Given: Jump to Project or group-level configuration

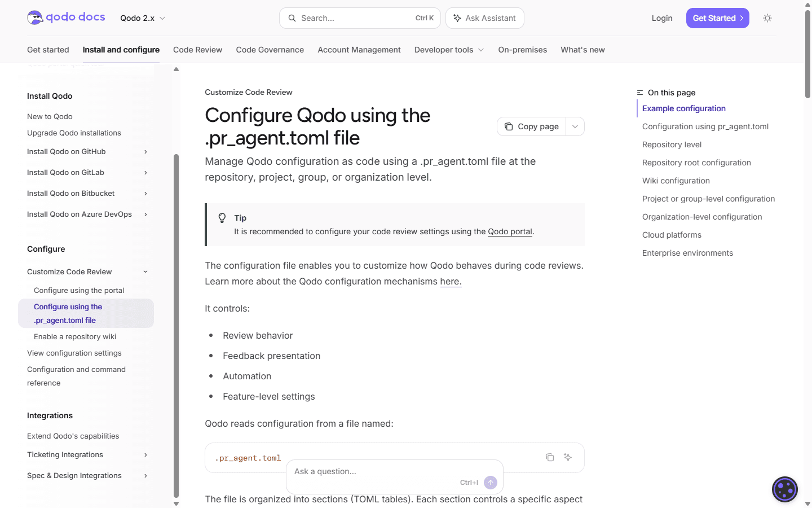Looking at the screenshot, I should pos(708,199).
